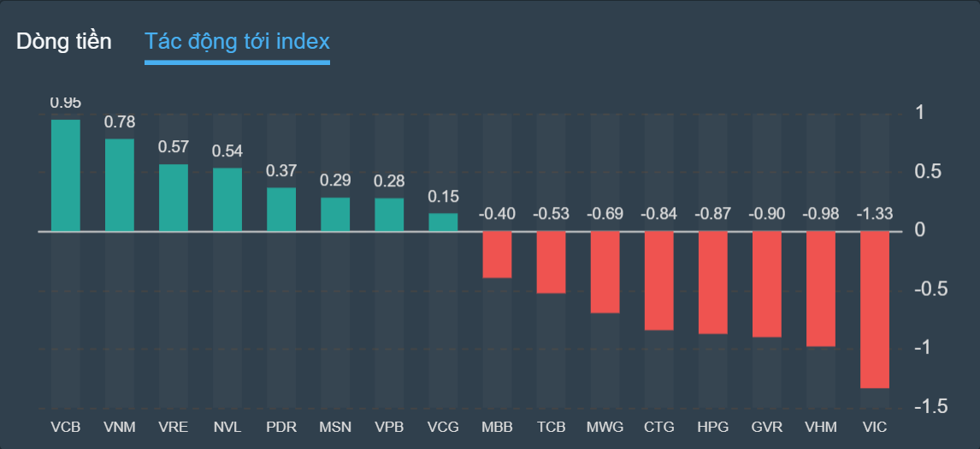Screen dimensions: 980x449
Task: Click the green VCB bar
Action: [66, 175]
